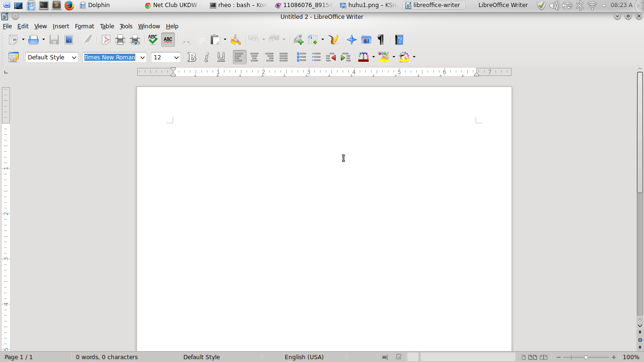Apply justified alignment

[283, 57]
